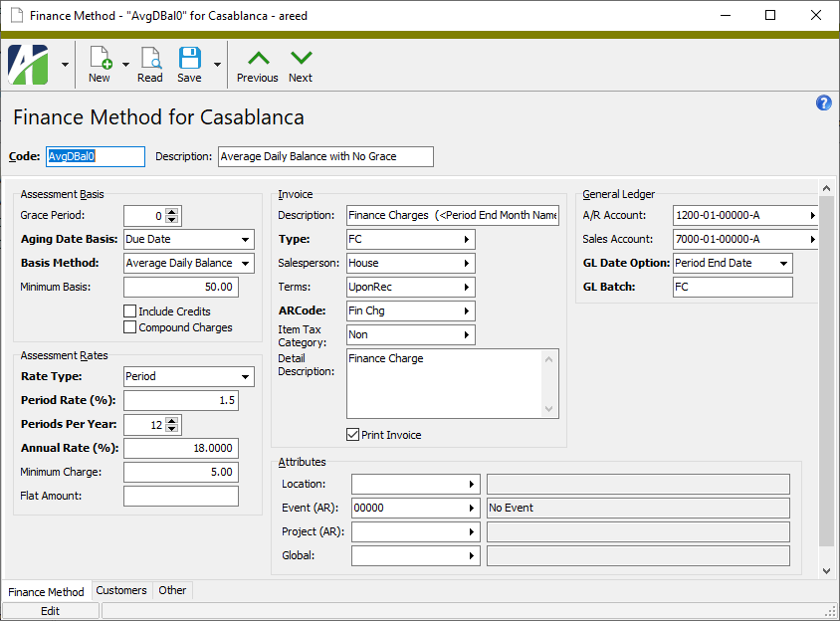Adjust the Grace Period spinner arrows
The image size is (840, 621).
point(172,216)
